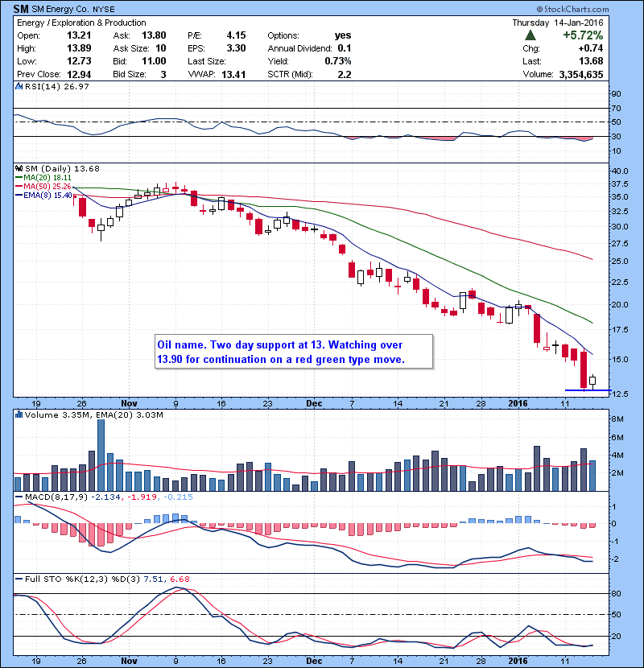
Task: Click the Volume value 3,354,635
Action: tap(581, 75)
